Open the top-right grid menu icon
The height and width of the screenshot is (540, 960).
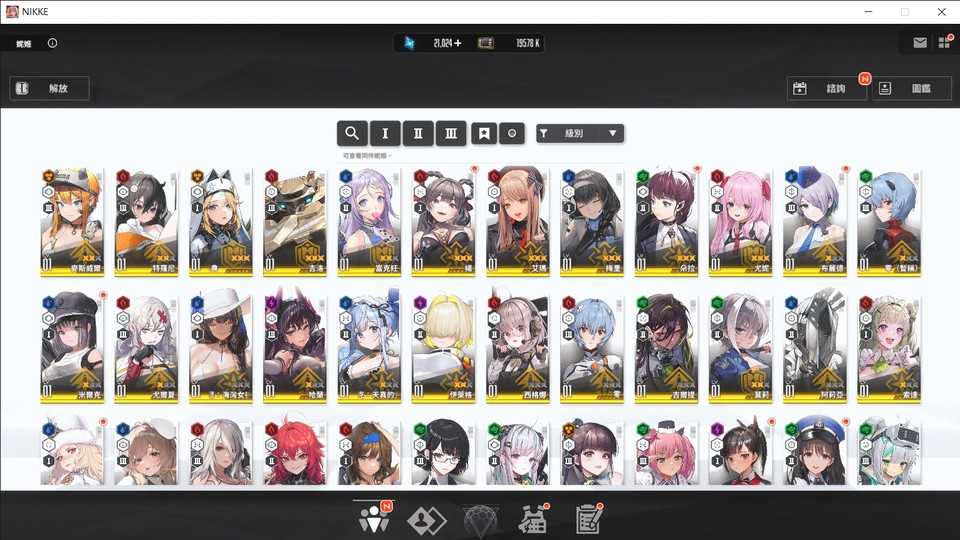[x=944, y=43]
